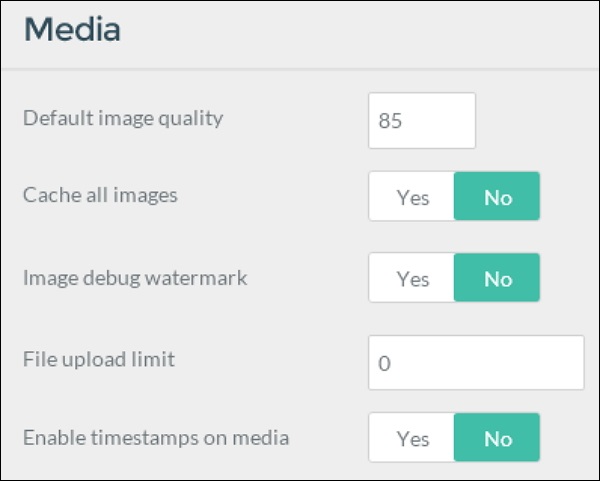Set Cache all images to Yes
This screenshot has height=481, width=600.
[412, 197]
